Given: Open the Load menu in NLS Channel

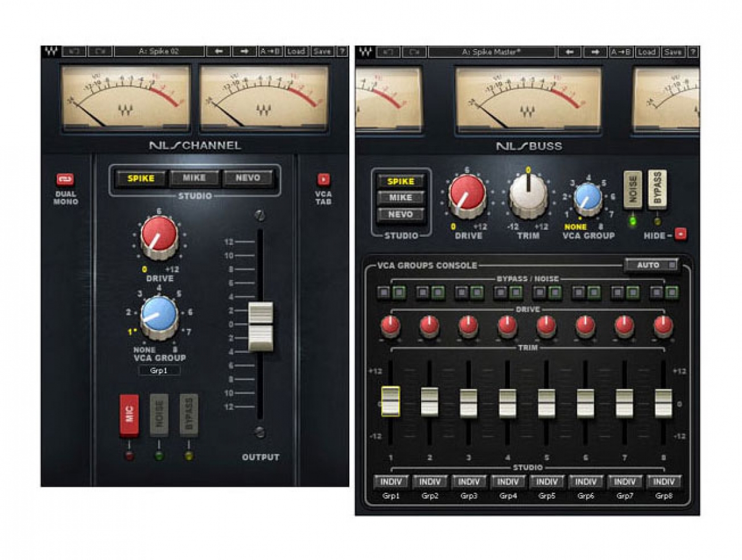Looking at the screenshot, I should click(296, 51).
